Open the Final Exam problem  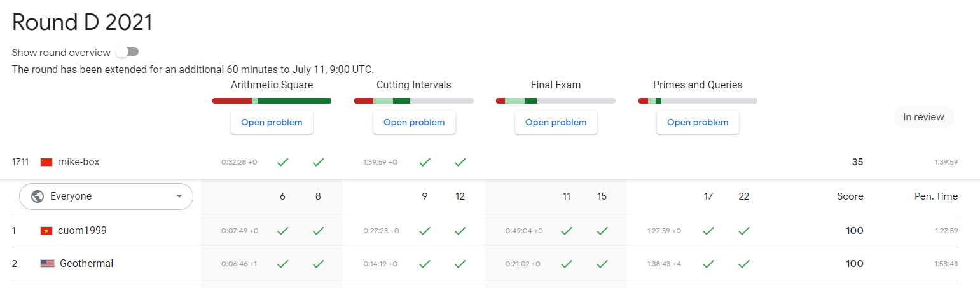coord(556,122)
